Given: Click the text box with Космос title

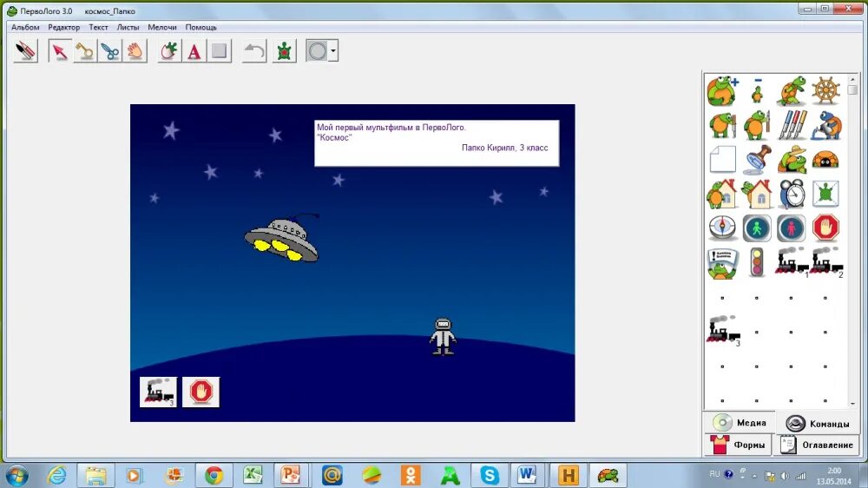Looking at the screenshot, I should click(437, 143).
